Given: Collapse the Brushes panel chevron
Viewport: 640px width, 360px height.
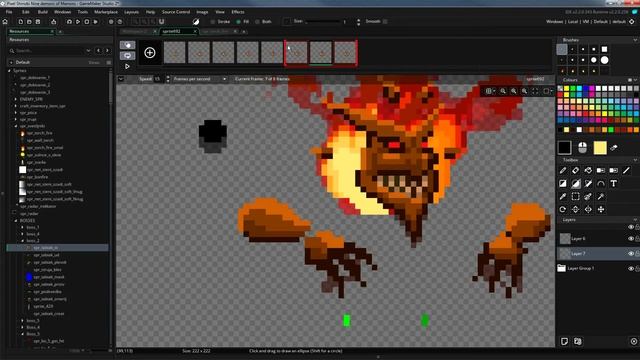Looking at the screenshot, I should pyautogui.click(x=635, y=40).
